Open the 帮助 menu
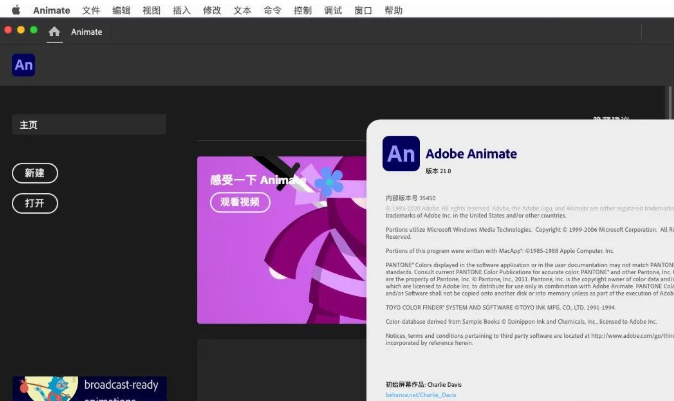 pyautogui.click(x=393, y=10)
